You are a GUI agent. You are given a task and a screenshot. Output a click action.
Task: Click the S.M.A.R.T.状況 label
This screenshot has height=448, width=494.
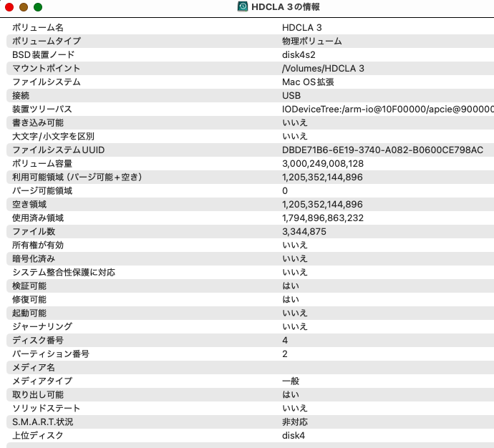[43, 422]
